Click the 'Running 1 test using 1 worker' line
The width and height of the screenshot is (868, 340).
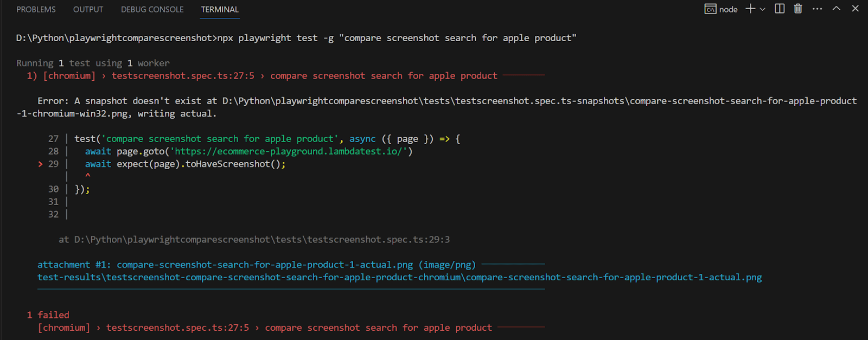click(93, 63)
